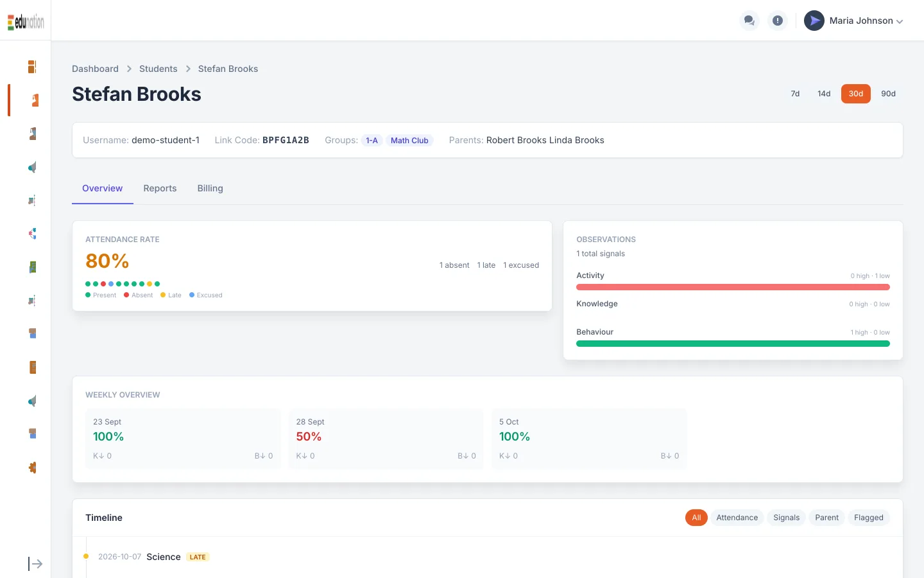Open the chat messages icon
This screenshot has height=578, width=924.
(749, 21)
